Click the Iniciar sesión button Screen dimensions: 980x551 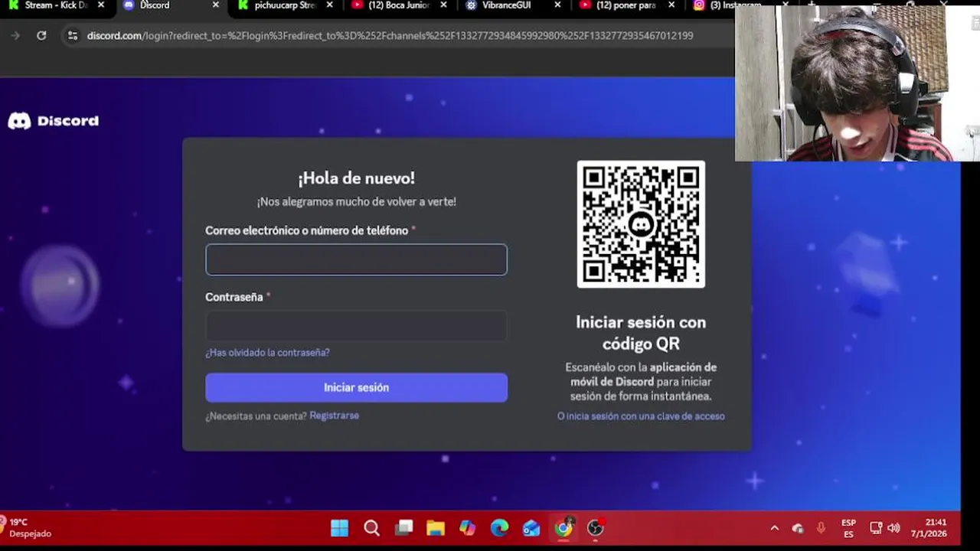point(356,387)
